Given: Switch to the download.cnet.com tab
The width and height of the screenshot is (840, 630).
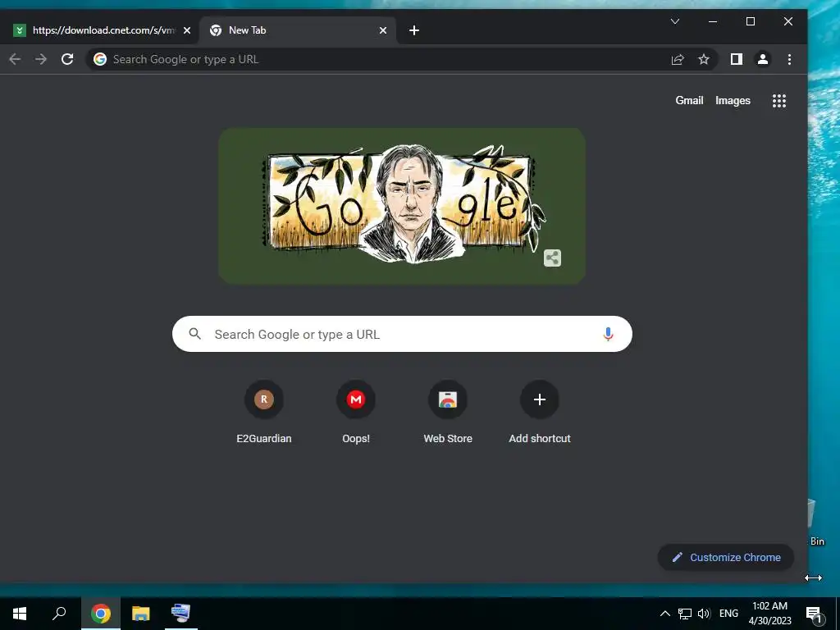Looking at the screenshot, I should 99,30.
